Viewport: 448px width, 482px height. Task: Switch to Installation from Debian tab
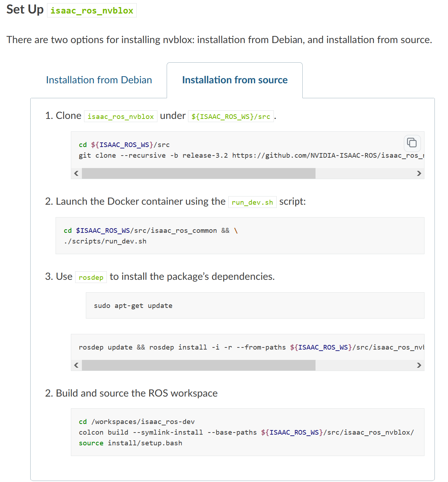point(99,80)
